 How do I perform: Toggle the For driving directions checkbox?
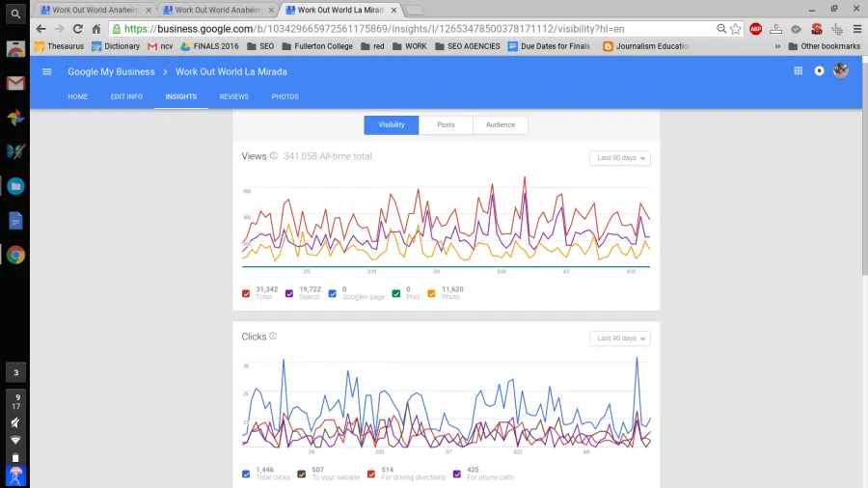pos(371,474)
